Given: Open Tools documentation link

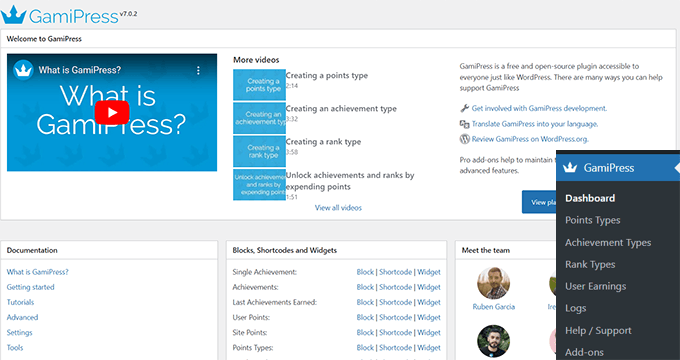Looking at the screenshot, I should [15, 348].
